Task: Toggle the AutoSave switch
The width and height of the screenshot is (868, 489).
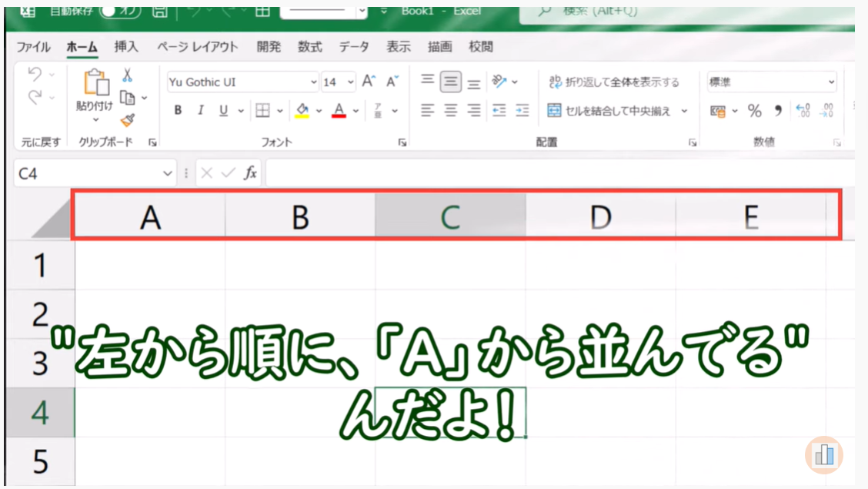Action: tap(118, 11)
